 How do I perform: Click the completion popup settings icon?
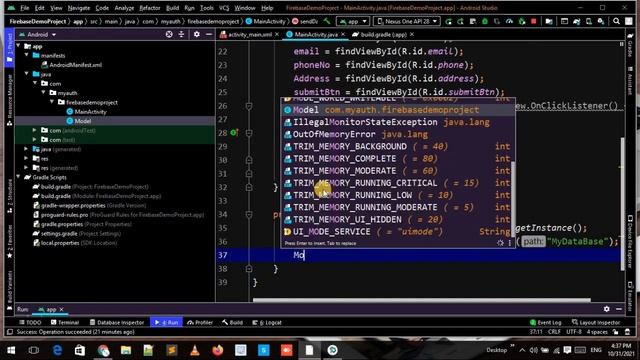500,243
